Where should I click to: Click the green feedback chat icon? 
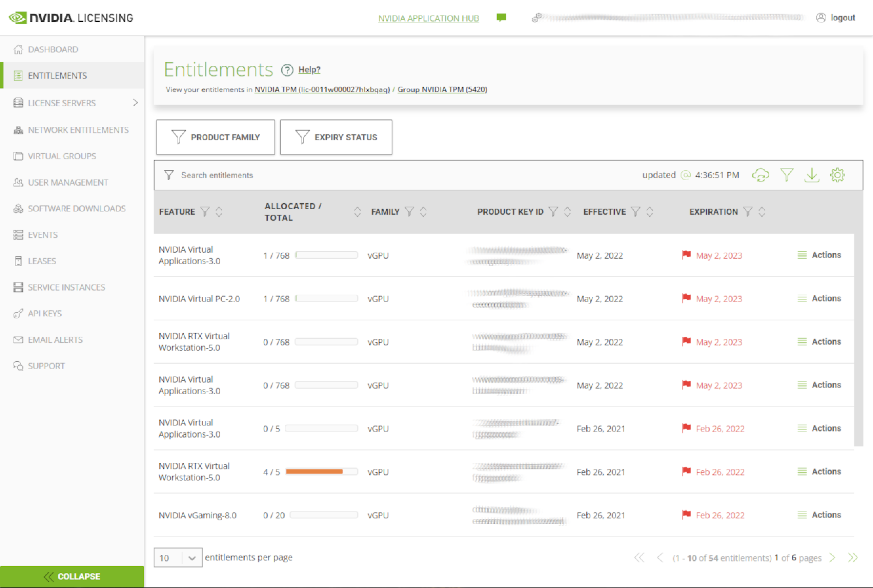(501, 18)
